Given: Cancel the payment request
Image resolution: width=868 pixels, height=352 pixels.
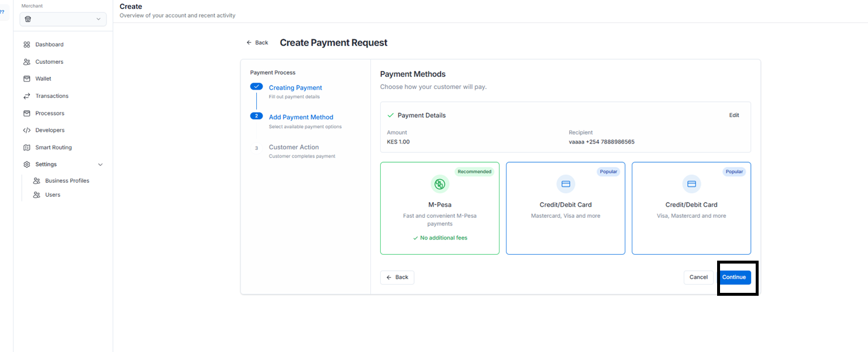Looking at the screenshot, I should pos(698,278).
